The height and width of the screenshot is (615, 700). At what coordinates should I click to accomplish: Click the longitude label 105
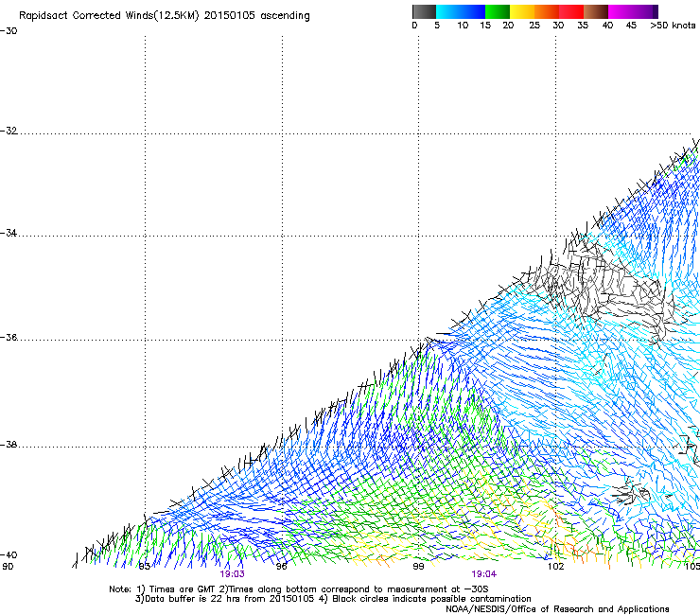[x=692, y=567]
